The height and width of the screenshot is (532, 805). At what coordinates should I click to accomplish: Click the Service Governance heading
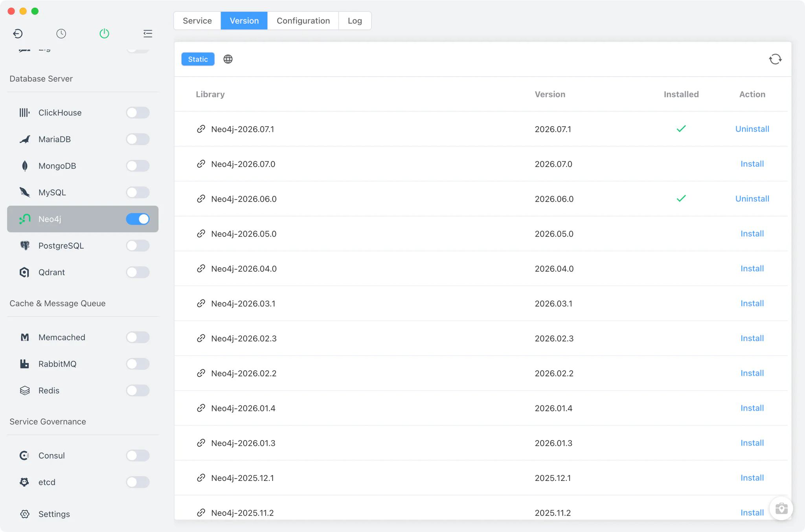click(48, 422)
